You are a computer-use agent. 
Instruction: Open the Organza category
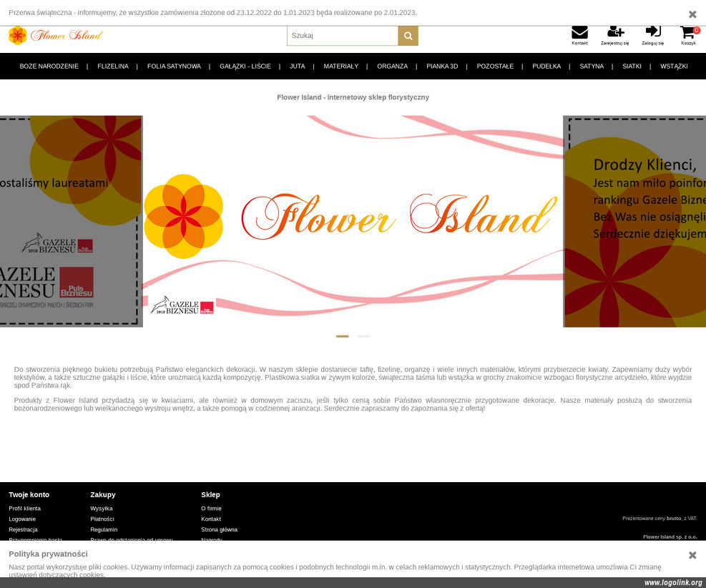click(393, 67)
